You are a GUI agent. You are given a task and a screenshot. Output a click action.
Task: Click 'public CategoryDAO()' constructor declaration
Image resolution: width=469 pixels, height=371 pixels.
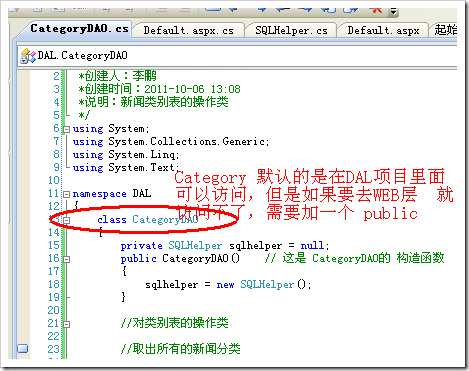(x=180, y=259)
